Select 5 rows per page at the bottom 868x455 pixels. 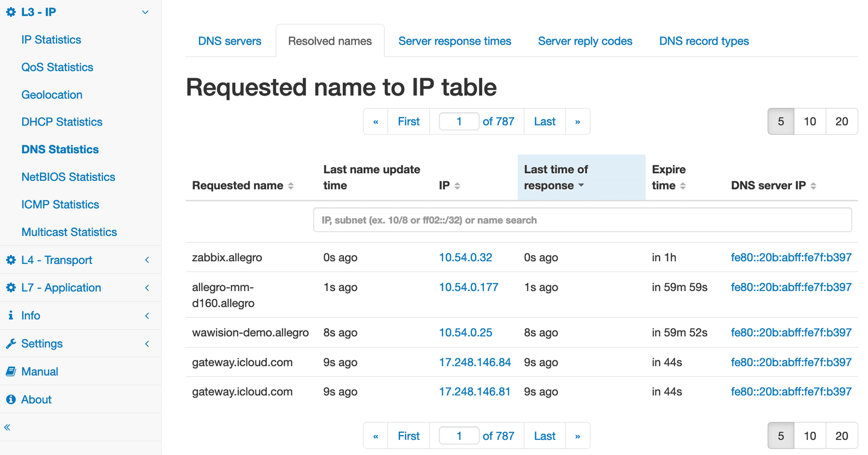pos(781,436)
